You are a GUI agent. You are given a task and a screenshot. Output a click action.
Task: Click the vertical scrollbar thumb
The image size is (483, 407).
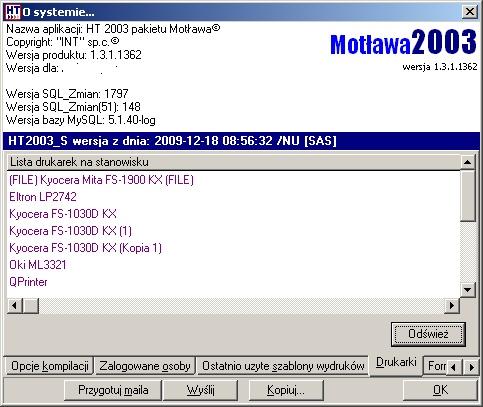(x=467, y=195)
